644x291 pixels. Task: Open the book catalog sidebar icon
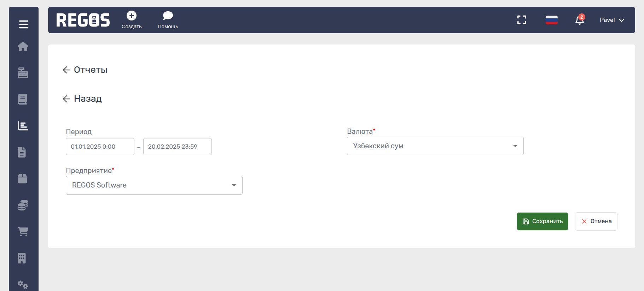23,99
